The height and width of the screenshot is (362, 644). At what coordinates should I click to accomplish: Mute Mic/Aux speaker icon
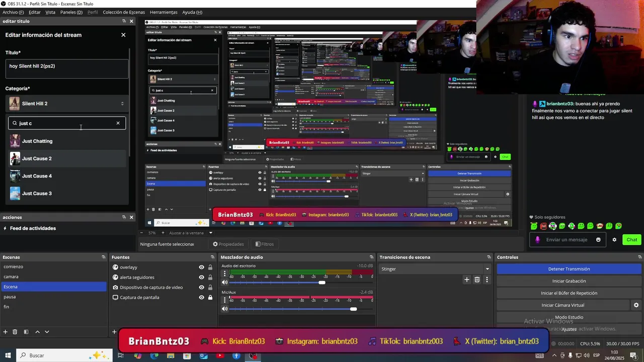(x=225, y=309)
